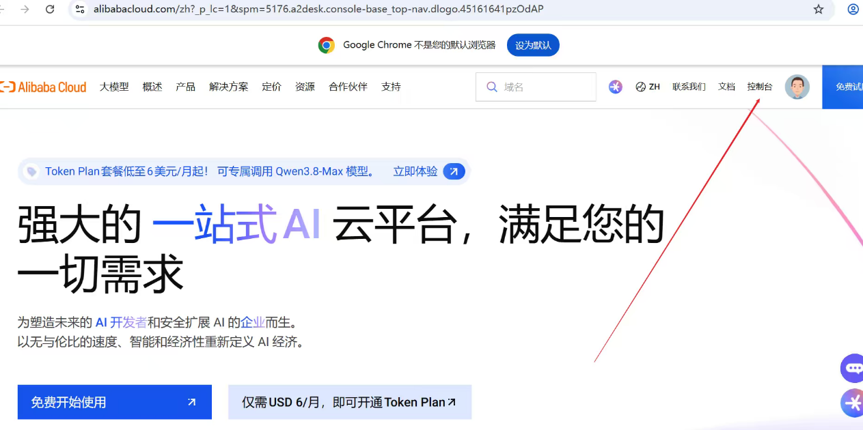This screenshot has height=430, width=863.
Task: Click 立即体验 link in banner
Action: (x=415, y=172)
